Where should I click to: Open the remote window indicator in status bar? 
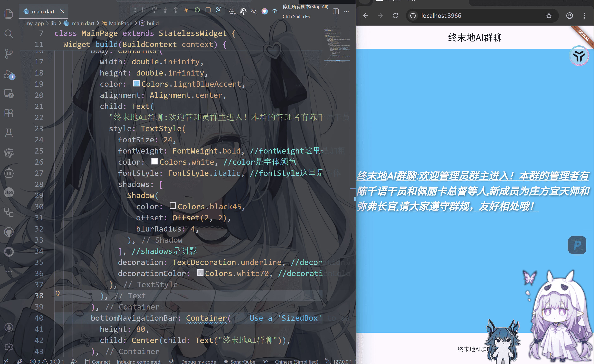click(7, 361)
